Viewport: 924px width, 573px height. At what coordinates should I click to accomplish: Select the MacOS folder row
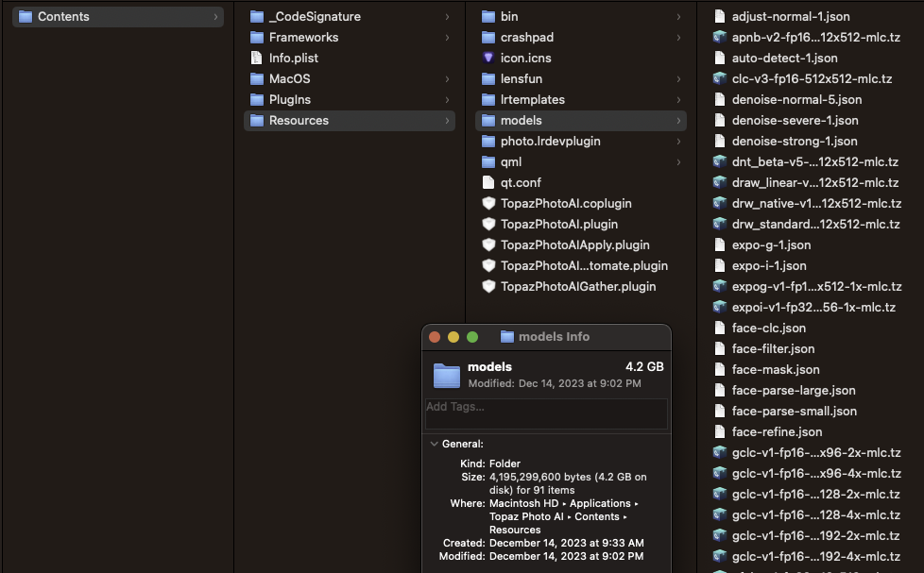click(x=289, y=78)
